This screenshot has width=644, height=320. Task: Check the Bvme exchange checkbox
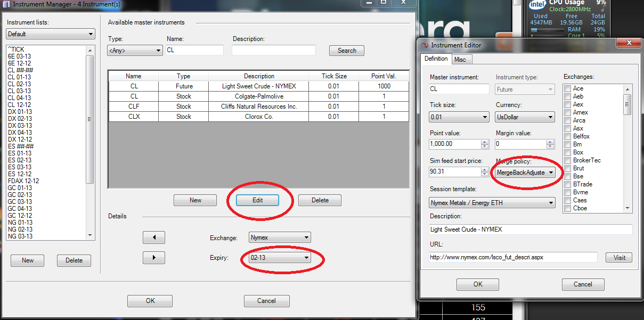[x=568, y=192]
